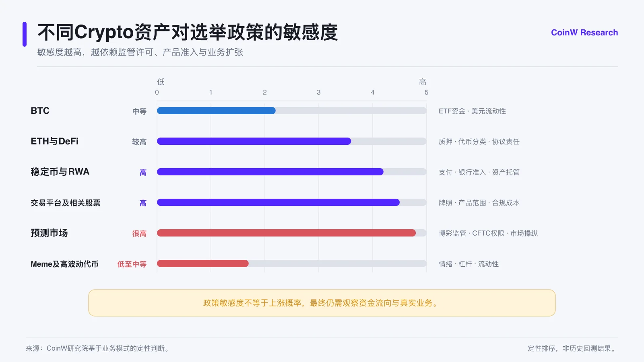Click the 博彩监管 · CFTC权限 · 市场操纵 note

[x=488, y=233]
